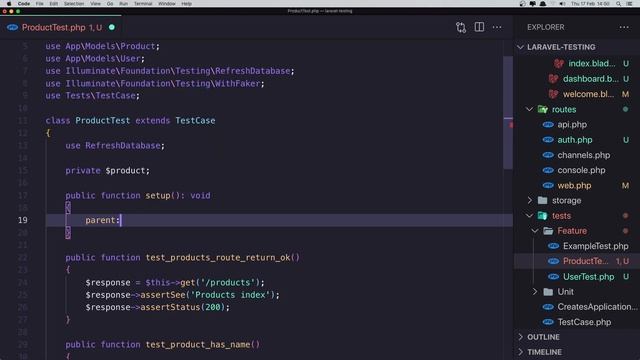This screenshot has height=360, width=640.
Task: Expand the TIMELINE section
Action: 520,352
